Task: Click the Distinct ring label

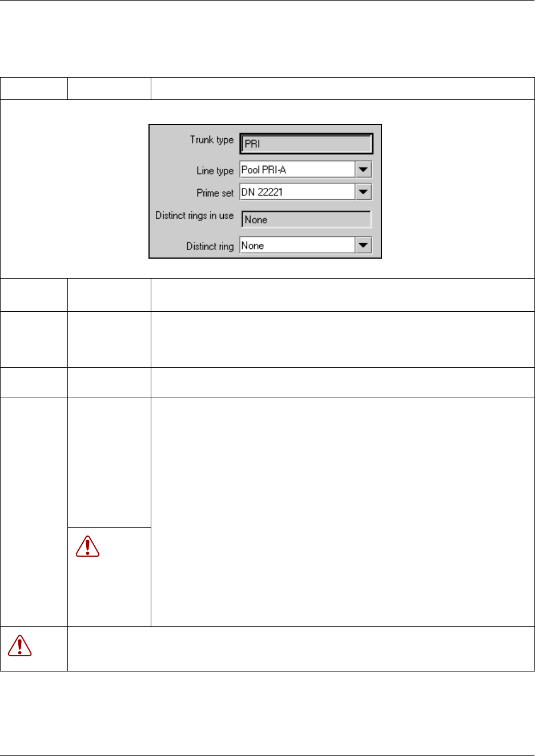Action: [x=210, y=247]
